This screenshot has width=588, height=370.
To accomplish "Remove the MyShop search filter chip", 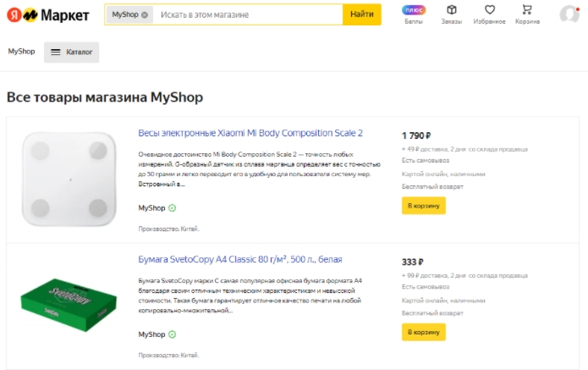I will (x=145, y=15).
